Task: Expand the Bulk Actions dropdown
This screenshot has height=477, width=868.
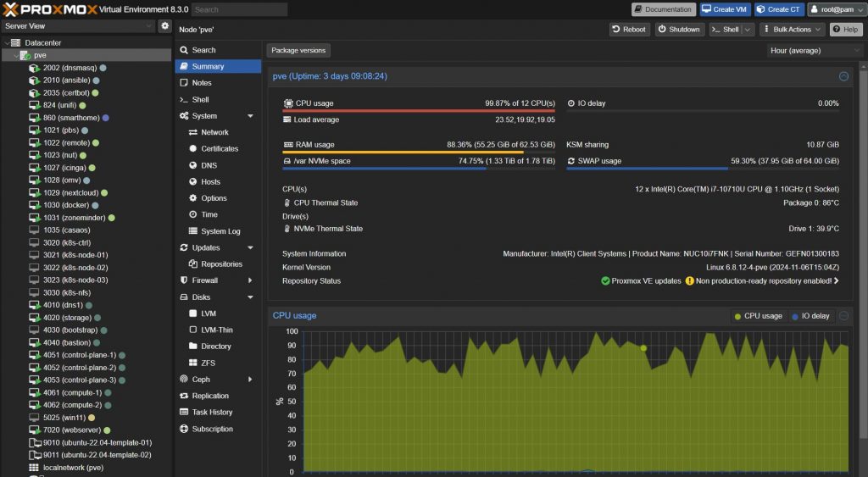Action: 792,30
